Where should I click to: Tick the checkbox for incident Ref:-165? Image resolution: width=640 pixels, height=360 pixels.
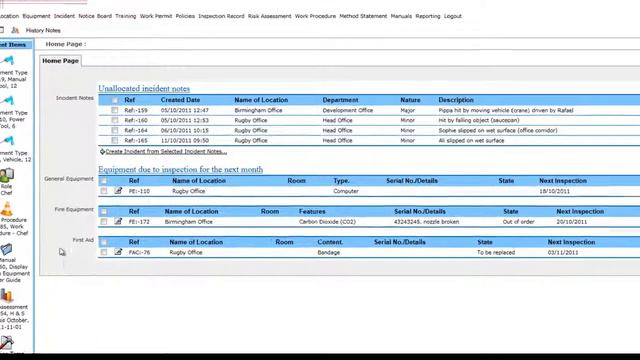pos(115,140)
